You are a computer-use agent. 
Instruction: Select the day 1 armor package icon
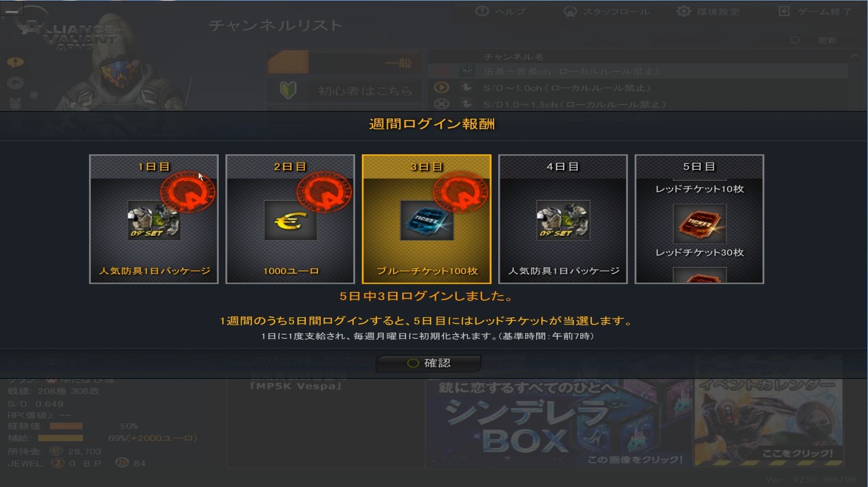(154, 220)
